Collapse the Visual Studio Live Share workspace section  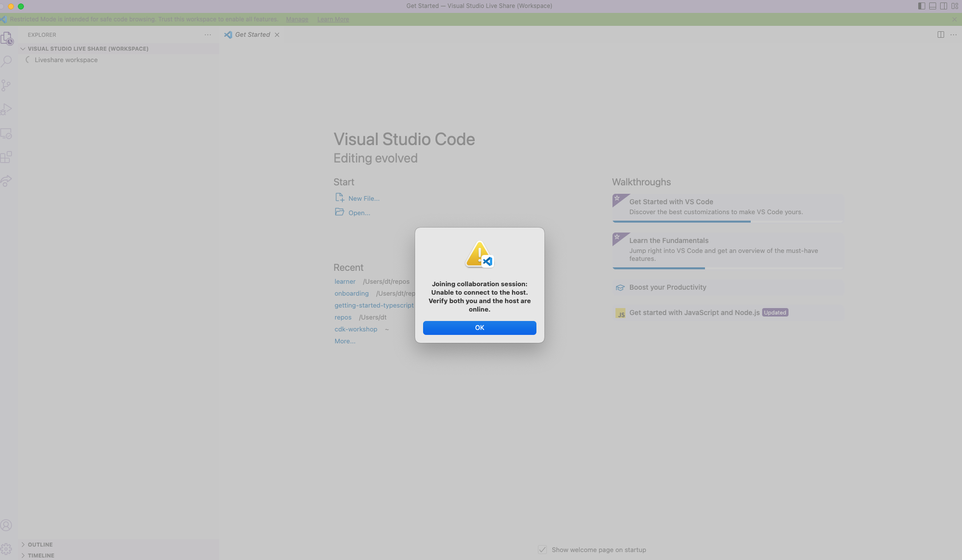coord(119,49)
